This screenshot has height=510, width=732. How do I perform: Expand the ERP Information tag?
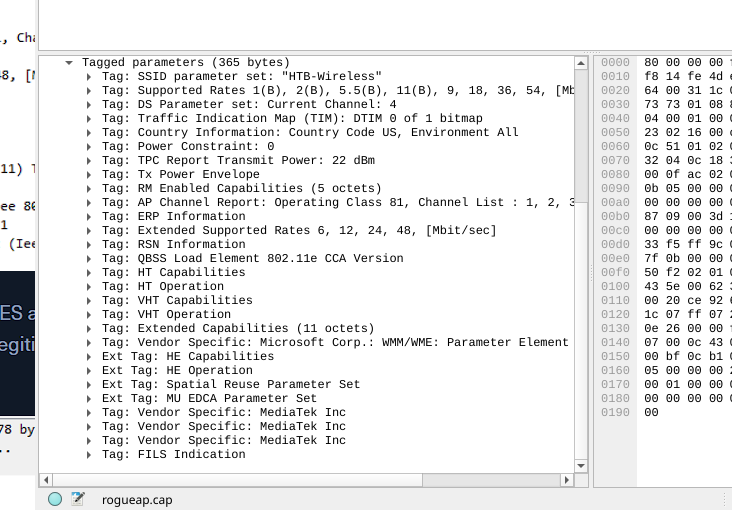point(89,217)
